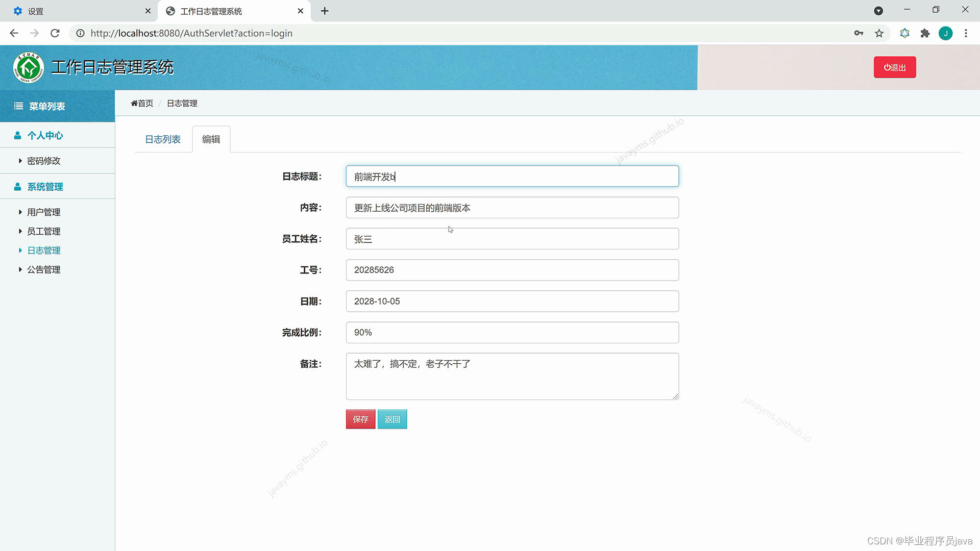
Task: Click the university logo in header
Action: (29, 67)
